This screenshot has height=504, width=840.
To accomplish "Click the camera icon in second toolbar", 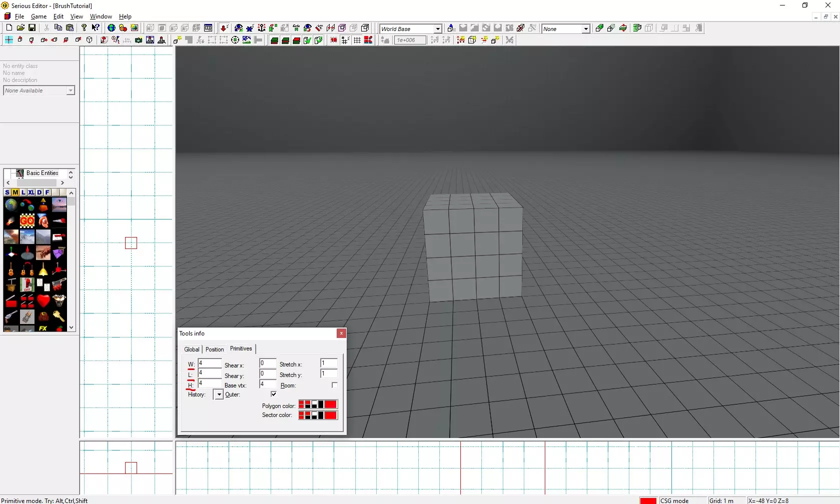I will 139,40.
